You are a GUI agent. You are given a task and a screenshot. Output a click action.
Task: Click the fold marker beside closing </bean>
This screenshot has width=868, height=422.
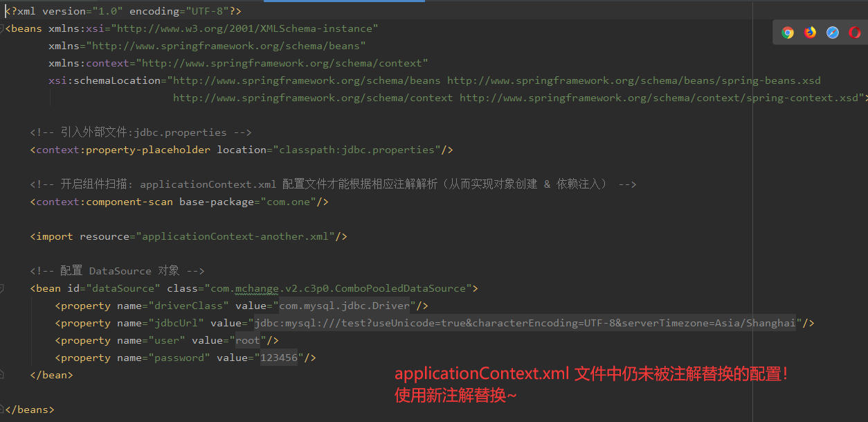tap(2, 375)
